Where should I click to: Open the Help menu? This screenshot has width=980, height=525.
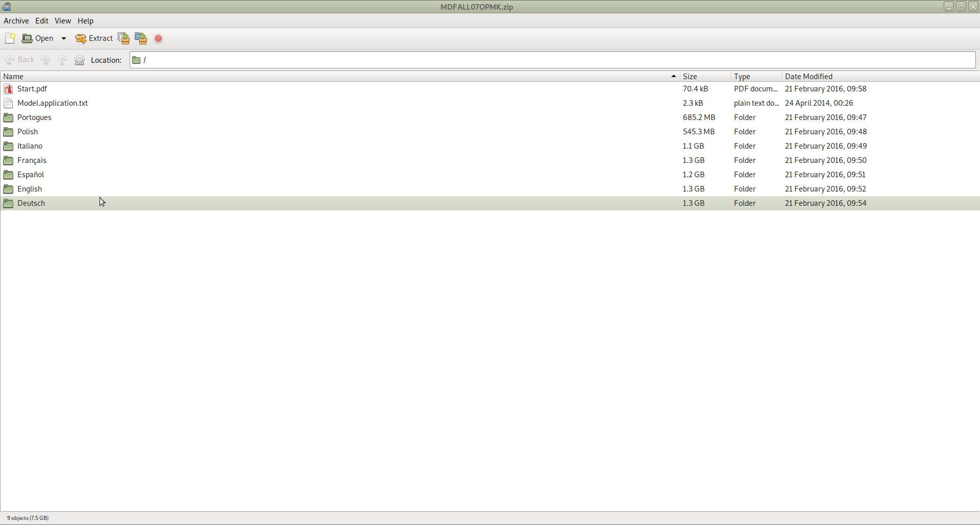coord(86,21)
